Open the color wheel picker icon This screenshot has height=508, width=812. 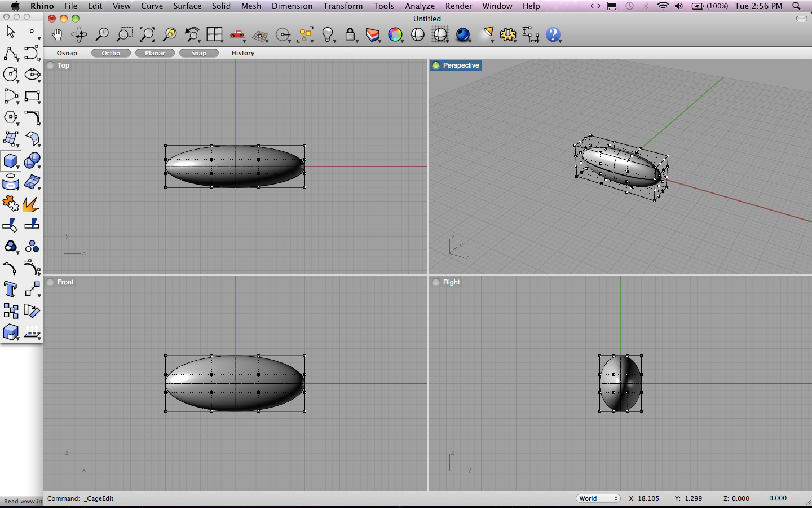click(395, 34)
